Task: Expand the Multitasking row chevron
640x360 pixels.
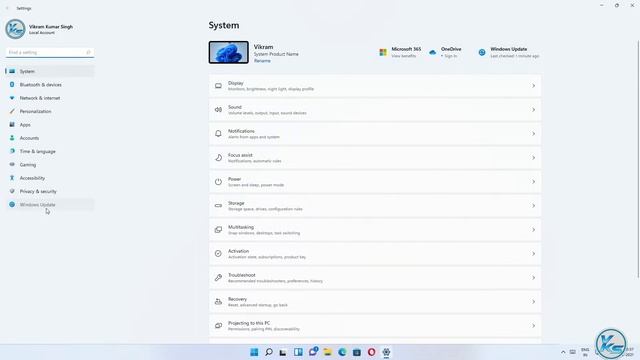Action: pyautogui.click(x=533, y=230)
